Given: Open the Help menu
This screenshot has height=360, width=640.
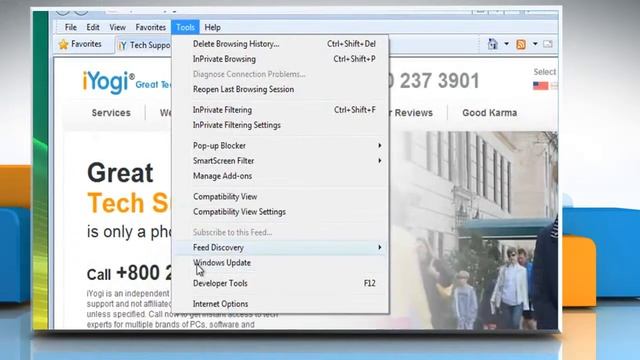Looking at the screenshot, I should [212, 27].
